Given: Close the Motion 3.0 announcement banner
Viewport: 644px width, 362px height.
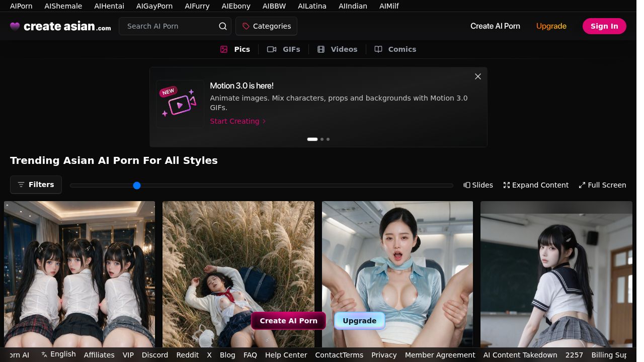Looking at the screenshot, I should [478, 76].
